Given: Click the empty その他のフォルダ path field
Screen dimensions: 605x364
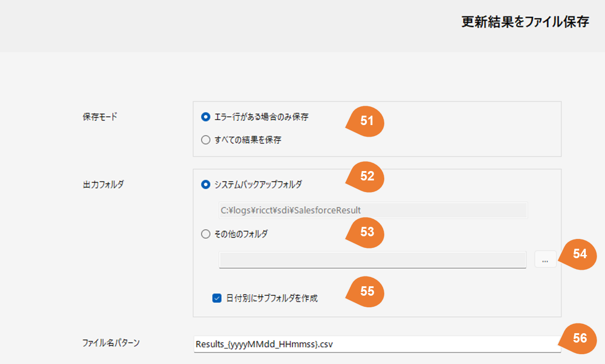Looking at the screenshot, I should pyautogui.click(x=372, y=259).
